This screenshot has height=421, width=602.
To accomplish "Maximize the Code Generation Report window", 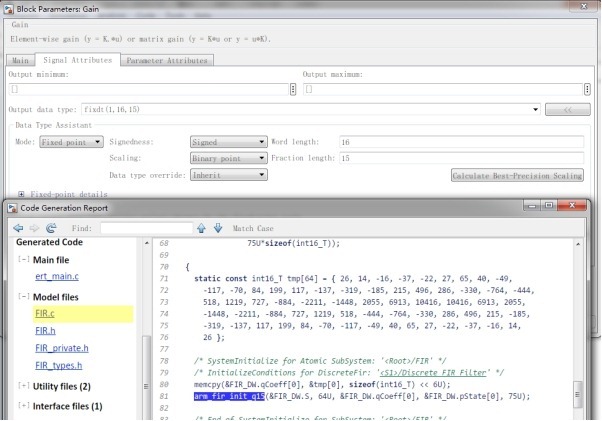I will (x=549, y=205).
